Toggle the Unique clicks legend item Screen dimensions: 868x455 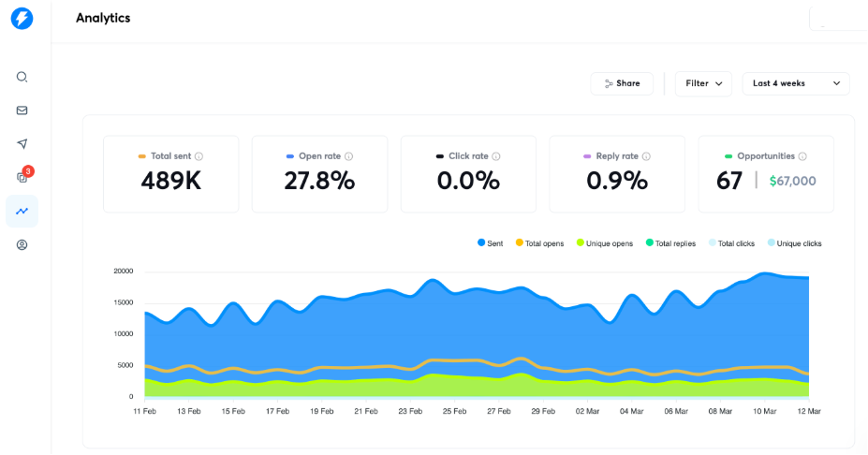click(x=794, y=243)
